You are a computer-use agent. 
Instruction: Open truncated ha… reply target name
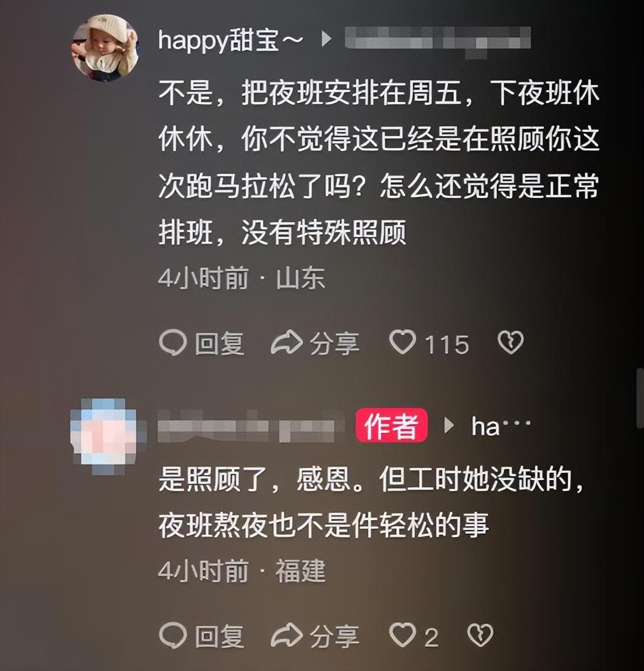click(x=501, y=426)
